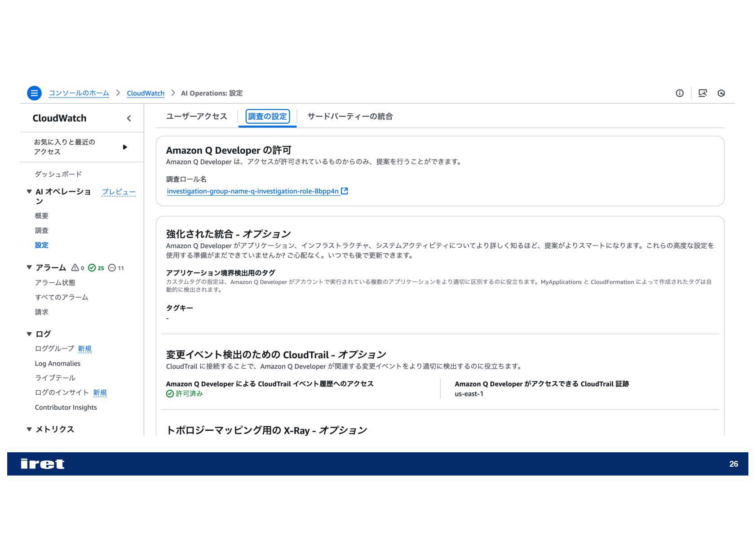Click the プレビュー link next to AI オペレーション
The height and width of the screenshot is (535, 756).
tap(119, 192)
